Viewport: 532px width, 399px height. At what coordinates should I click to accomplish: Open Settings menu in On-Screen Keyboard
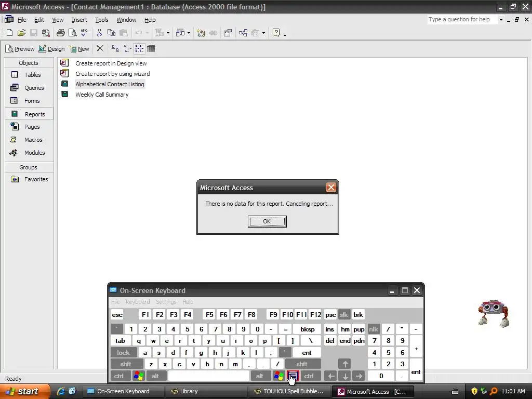[x=166, y=302]
